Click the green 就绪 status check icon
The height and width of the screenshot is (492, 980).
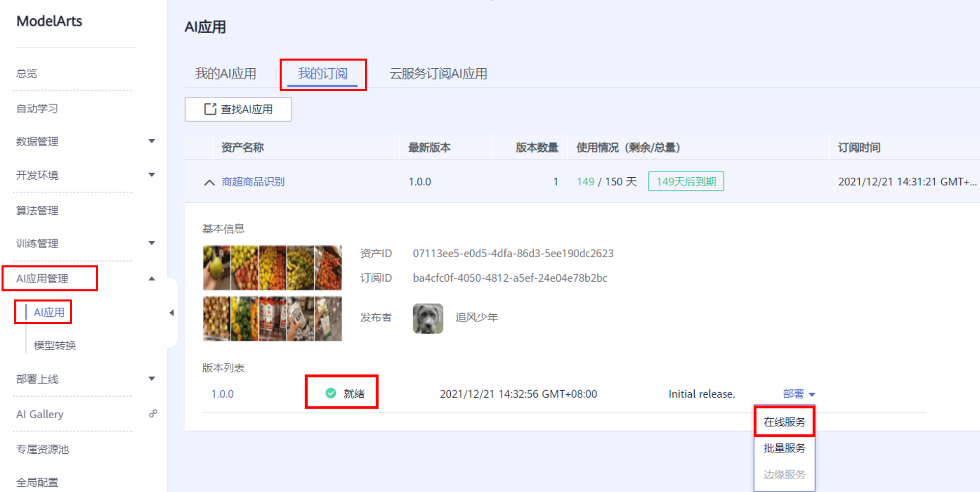331,393
